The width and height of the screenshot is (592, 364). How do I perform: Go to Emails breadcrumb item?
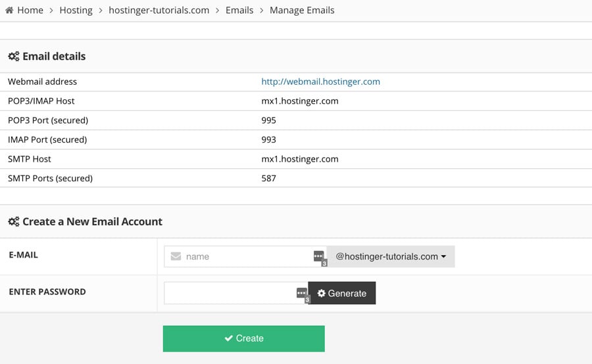pos(239,11)
